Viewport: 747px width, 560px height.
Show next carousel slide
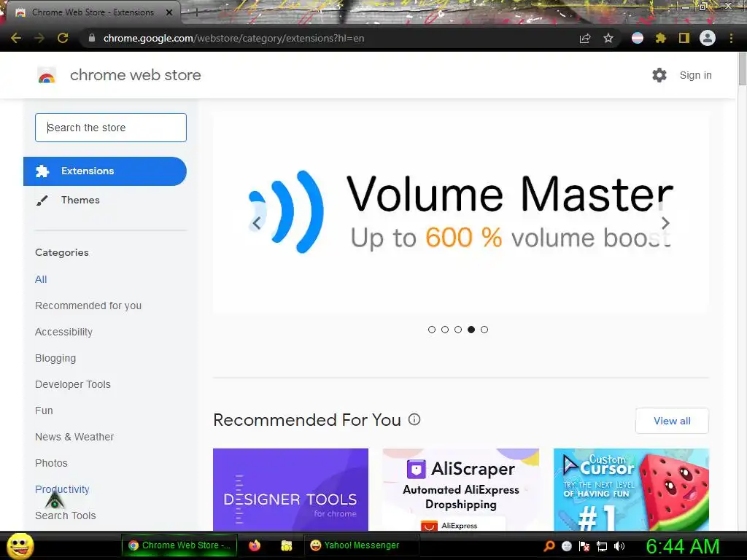point(665,223)
